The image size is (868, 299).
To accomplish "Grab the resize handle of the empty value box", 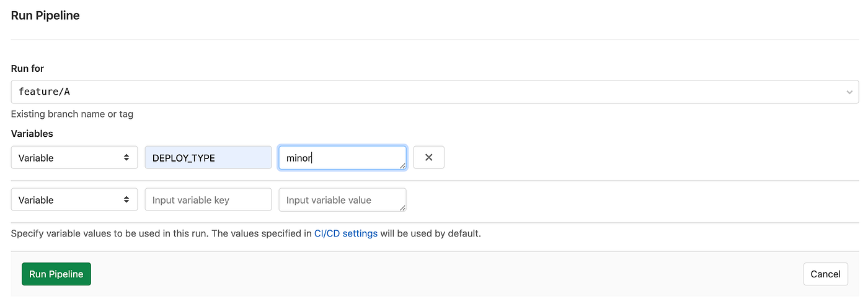I will point(403,208).
